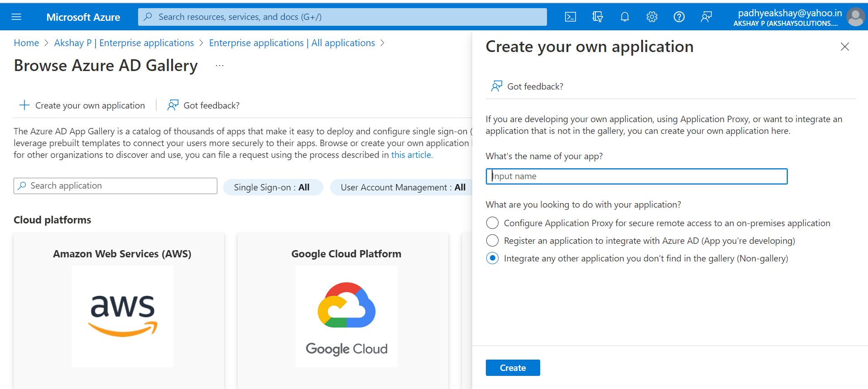Select Configure Application Proxy radio option
868x389 pixels.
tap(492, 223)
